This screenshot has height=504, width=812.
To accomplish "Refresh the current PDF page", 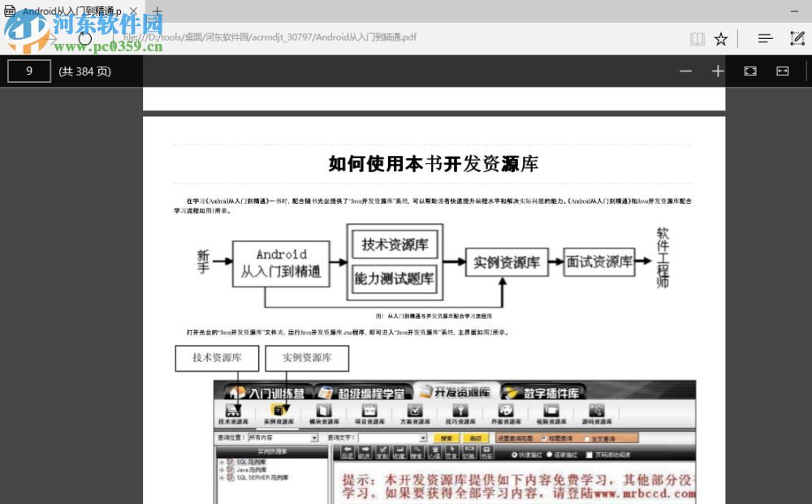I will tap(84, 37).
